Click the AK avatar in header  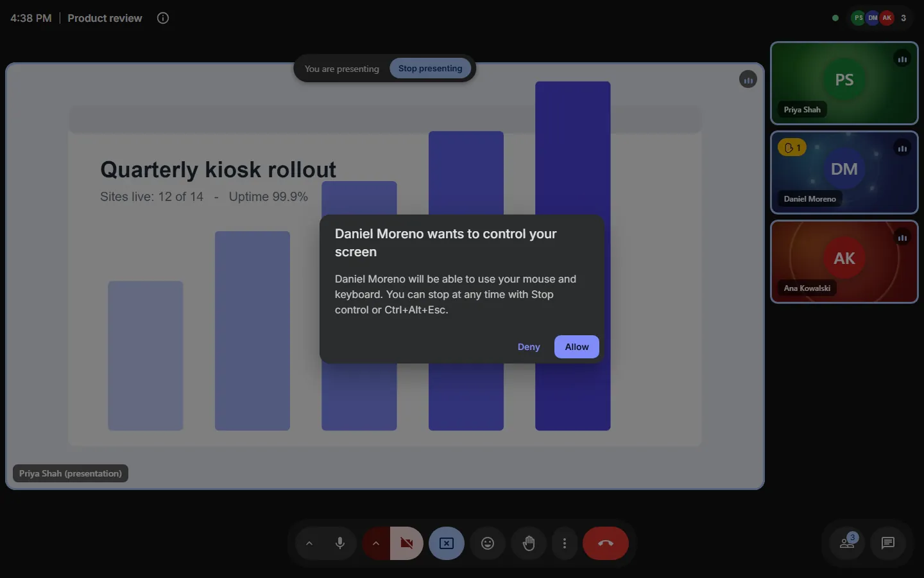click(887, 18)
